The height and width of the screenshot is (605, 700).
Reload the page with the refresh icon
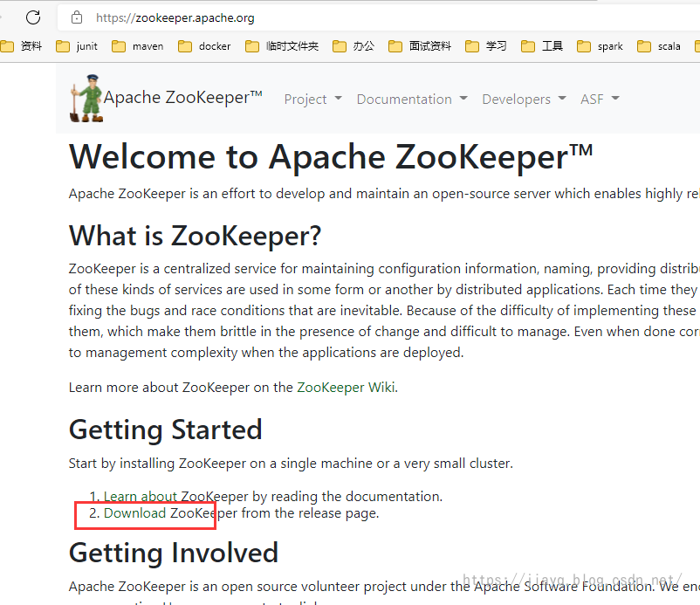33,17
